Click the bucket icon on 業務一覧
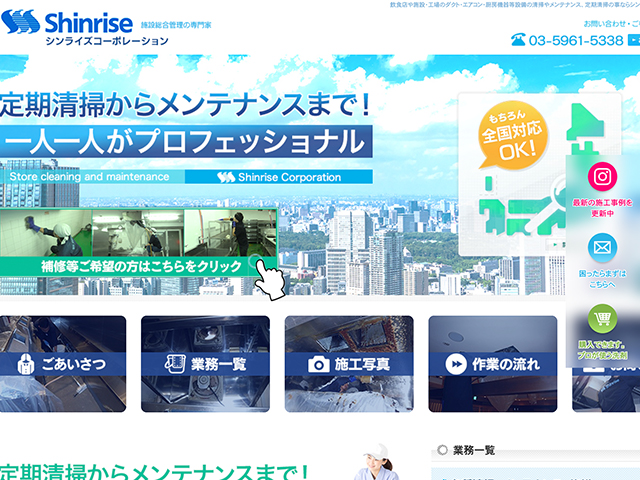This screenshot has height=480, width=640. click(175, 363)
